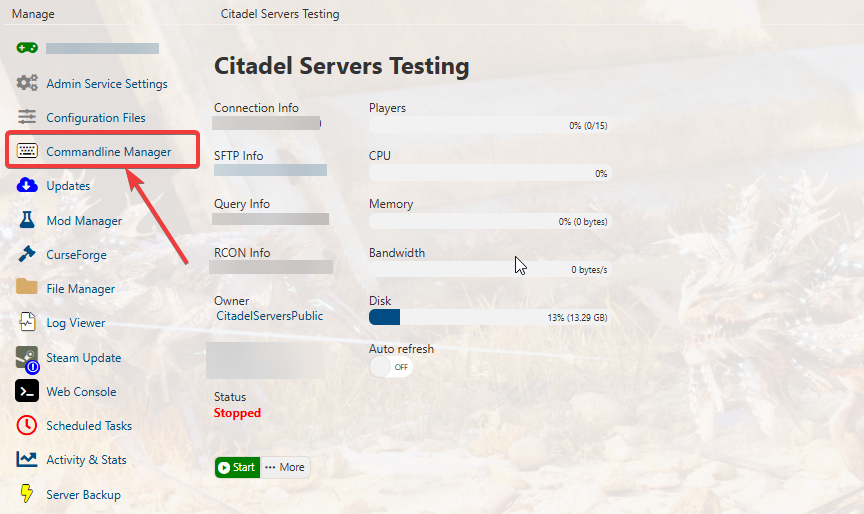Click the Manage header label

[33, 14]
